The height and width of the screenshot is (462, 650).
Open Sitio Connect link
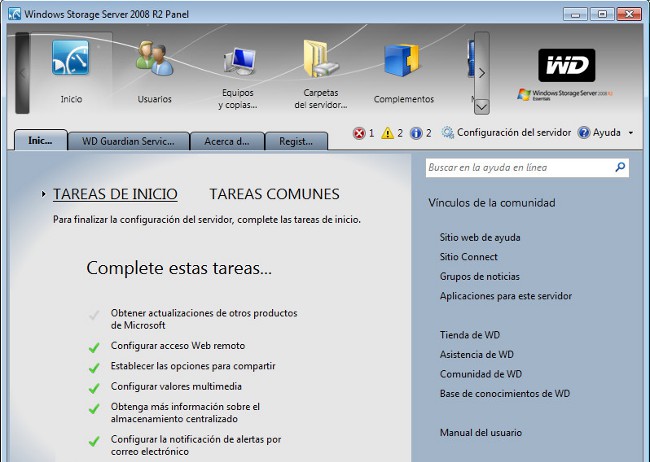click(468, 257)
